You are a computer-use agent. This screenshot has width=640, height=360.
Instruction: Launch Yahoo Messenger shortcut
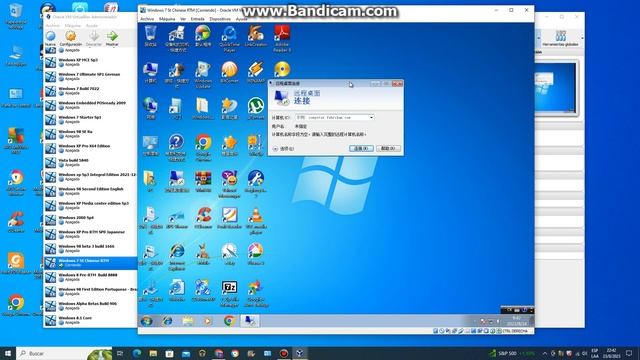pos(229,184)
